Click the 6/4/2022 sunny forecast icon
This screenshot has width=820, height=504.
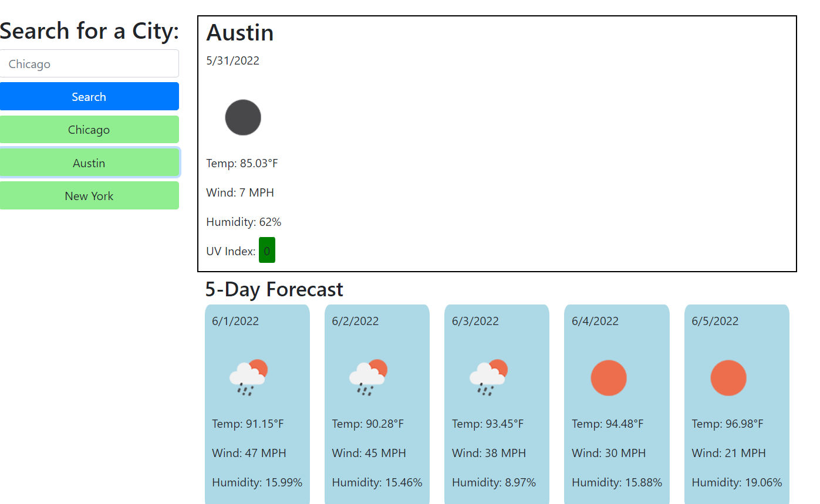609,378
